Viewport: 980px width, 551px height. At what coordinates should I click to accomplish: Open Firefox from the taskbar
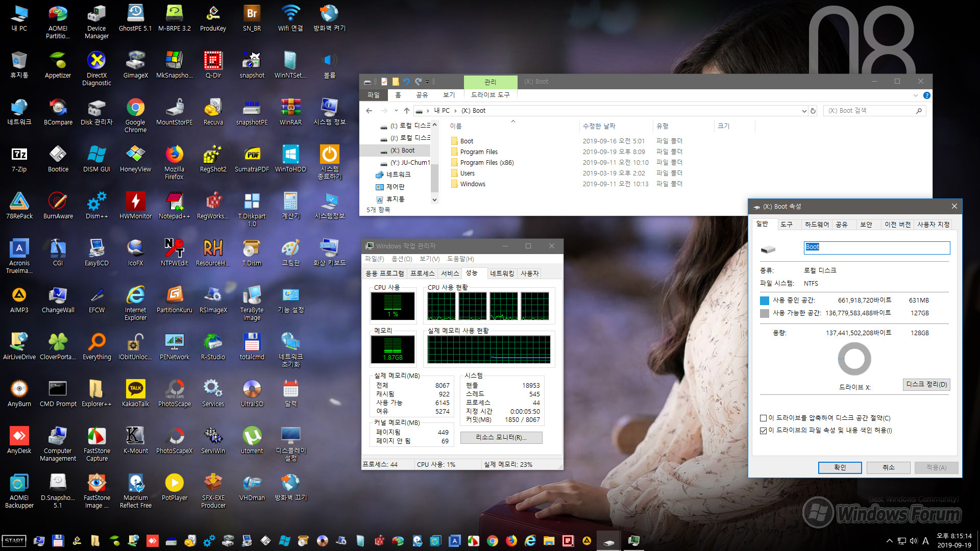pyautogui.click(x=511, y=541)
